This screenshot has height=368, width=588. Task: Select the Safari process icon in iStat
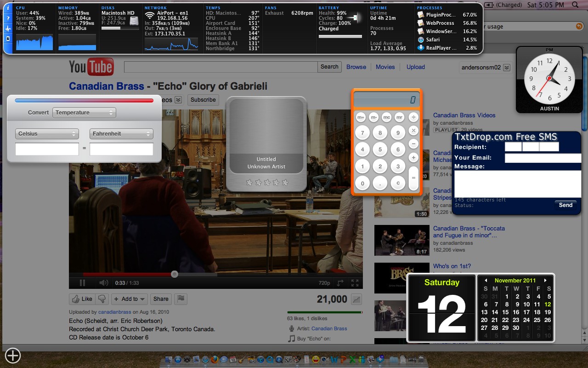[x=421, y=40]
